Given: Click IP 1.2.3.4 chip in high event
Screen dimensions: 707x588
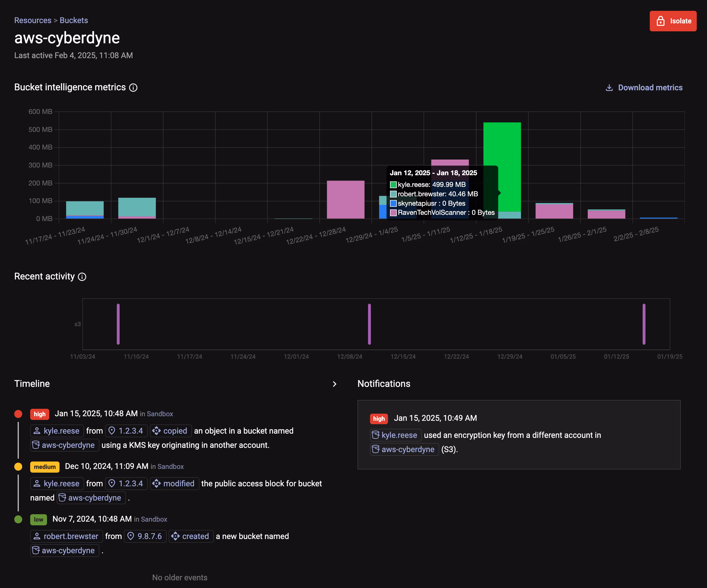Looking at the screenshot, I should pyautogui.click(x=126, y=431).
